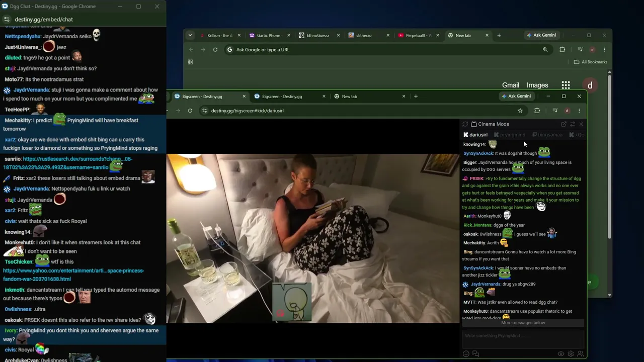The height and width of the screenshot is (362, 644).
Task: Reload page in back Chrome window
Action: [x=215, y=50]
